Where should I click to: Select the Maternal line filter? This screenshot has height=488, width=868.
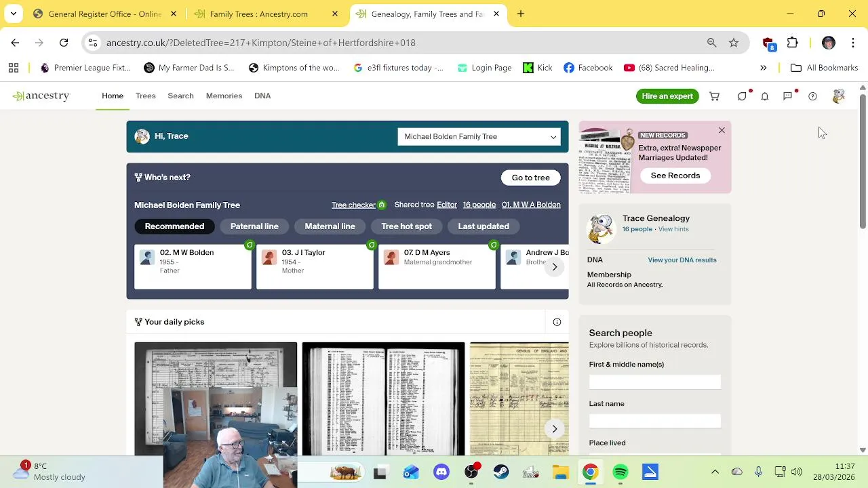(x=330, y=226)
